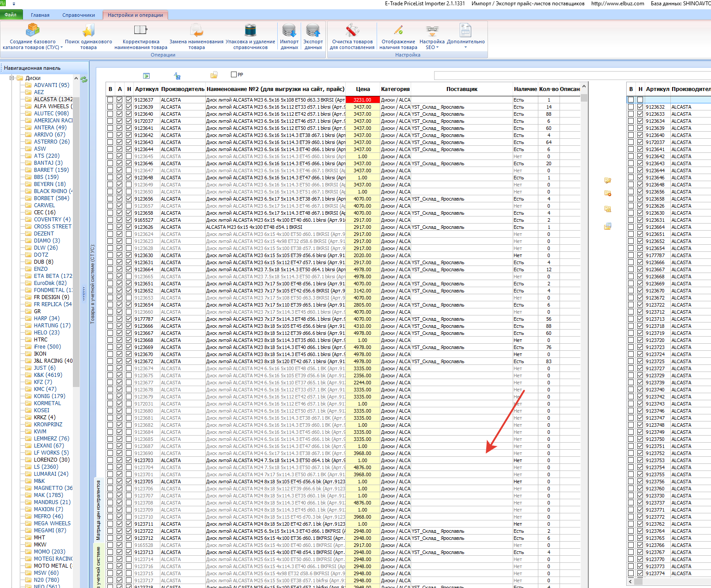This screenshot has width=711, height=588.
Task: Check column В box for article 9123664
Action: [110, 269]
